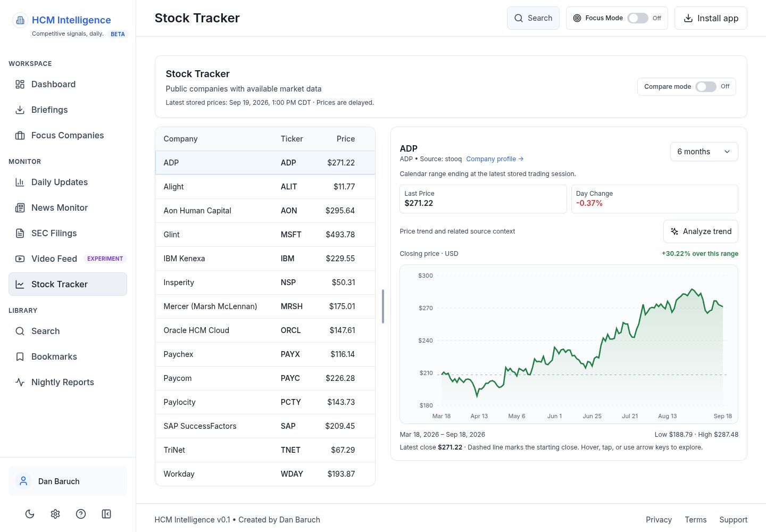Click the Last Price card
This screenshot has height=532, width=766.
[483, 199]
